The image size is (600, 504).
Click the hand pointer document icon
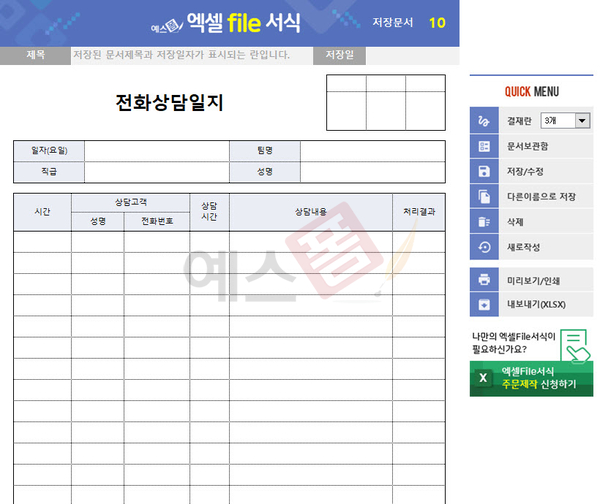(x=575, y=346)
